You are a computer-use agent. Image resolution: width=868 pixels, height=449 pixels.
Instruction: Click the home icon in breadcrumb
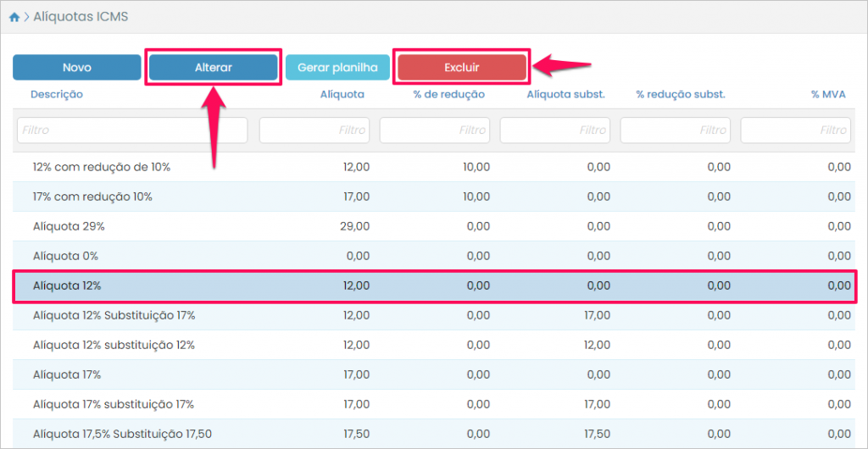tap(14, 17)
